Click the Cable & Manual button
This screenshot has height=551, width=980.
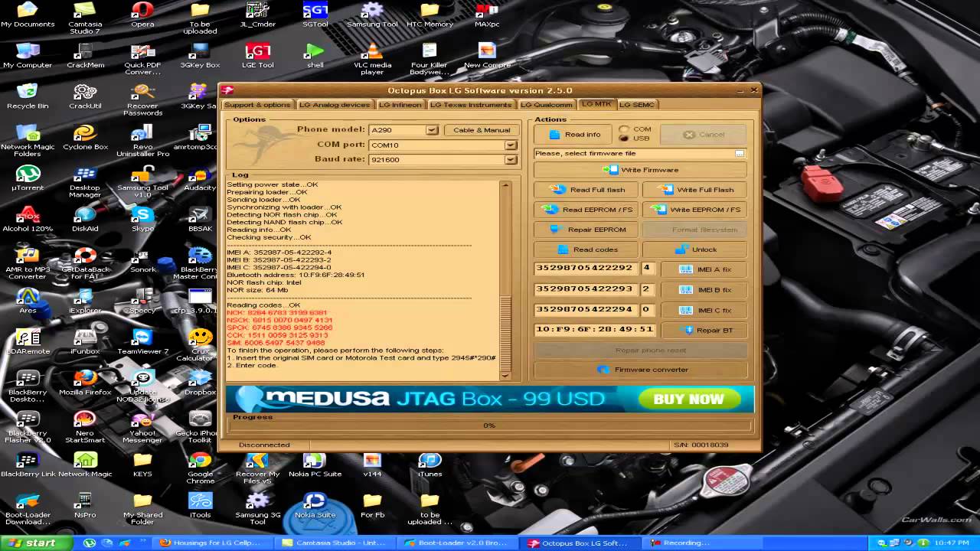tap(482, 130)
